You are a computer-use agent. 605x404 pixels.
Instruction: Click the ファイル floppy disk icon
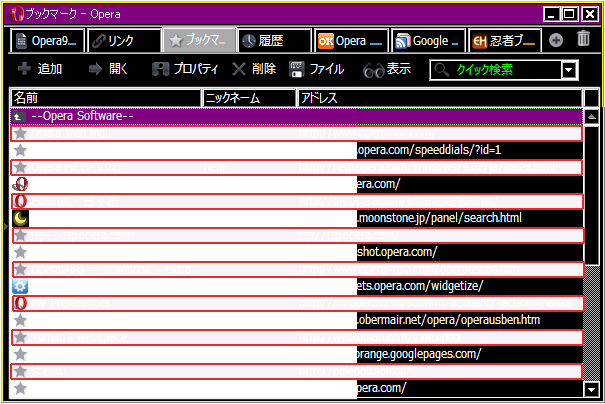click(297, 69)
